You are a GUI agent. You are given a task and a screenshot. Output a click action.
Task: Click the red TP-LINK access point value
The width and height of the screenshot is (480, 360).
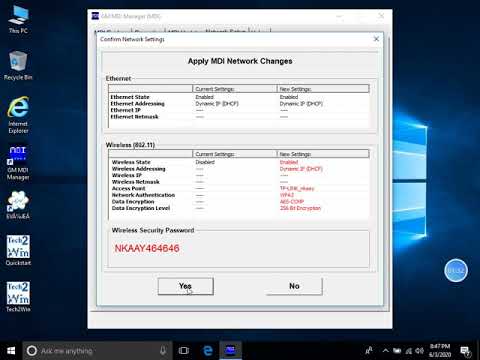(x=297, y=188)
